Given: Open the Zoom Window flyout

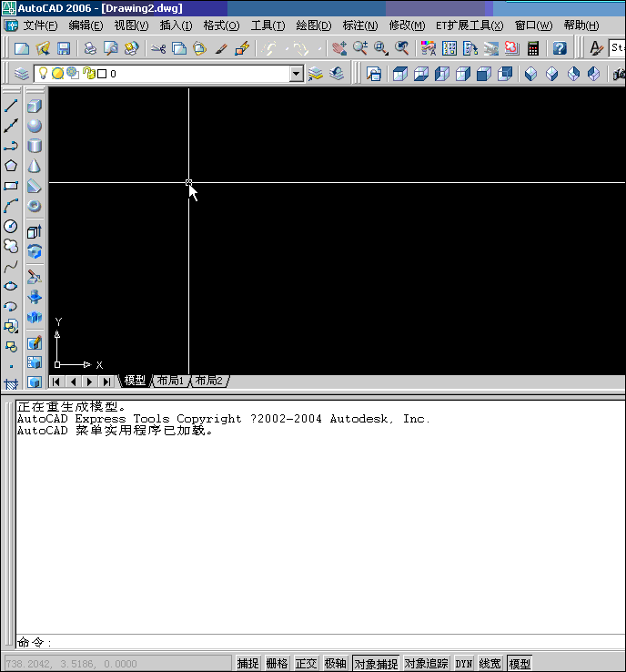Looking at the screenshot, I should (380, 48).
